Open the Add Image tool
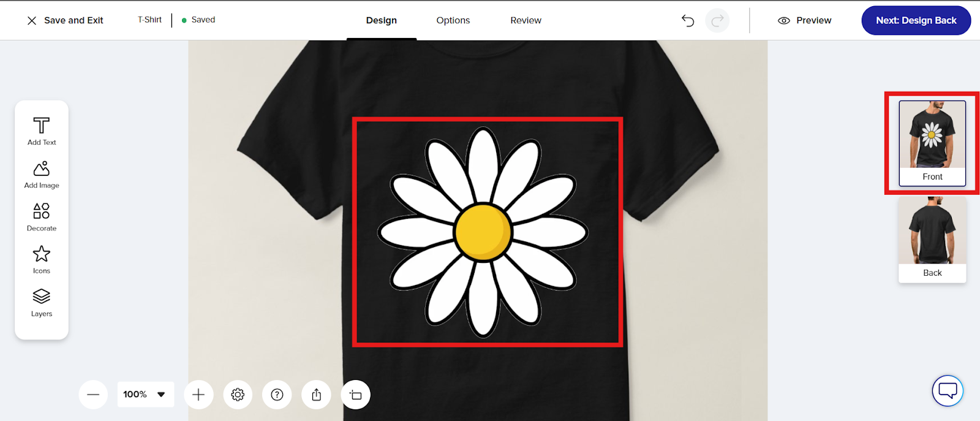Screen dimensions: 980x421 42,174
